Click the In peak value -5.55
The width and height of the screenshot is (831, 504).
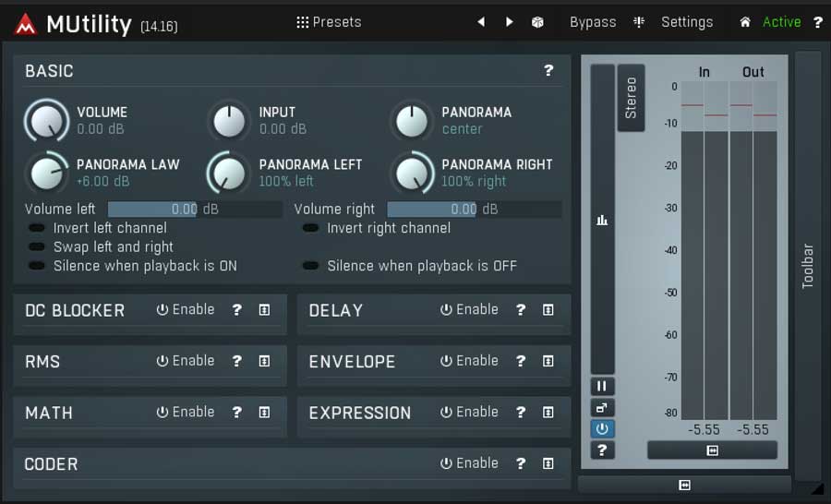[x=704, y=430]
